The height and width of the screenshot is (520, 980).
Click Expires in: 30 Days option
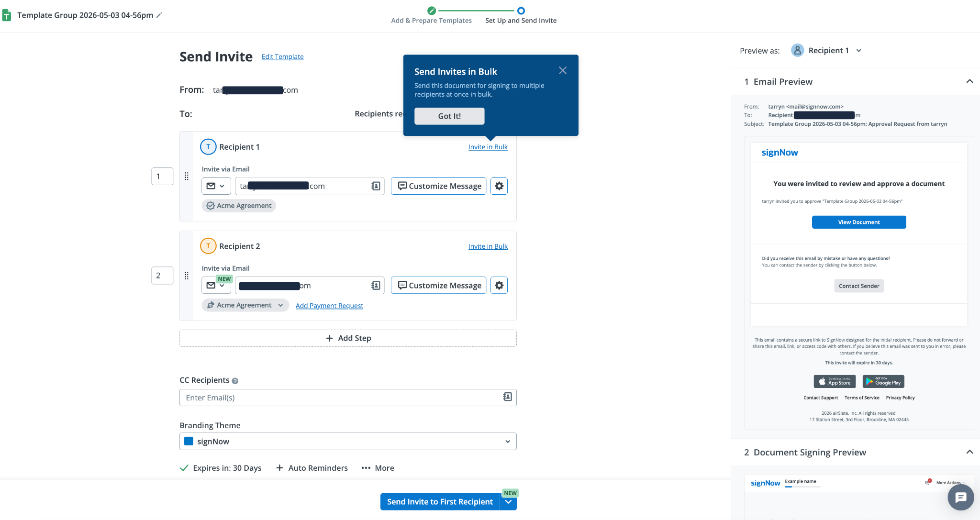click(221, 468)
